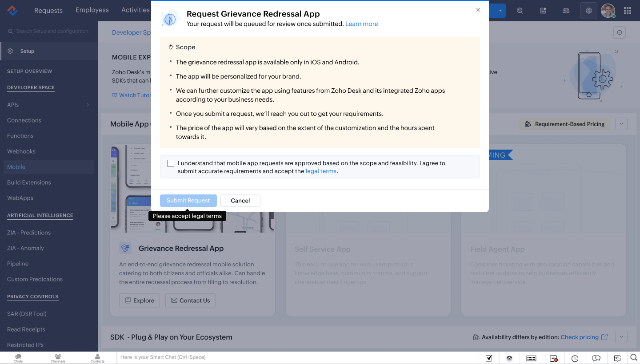This screenshot has width=640, height=364.
Task: Open the user profile avatar
Action: pos(608,11)
